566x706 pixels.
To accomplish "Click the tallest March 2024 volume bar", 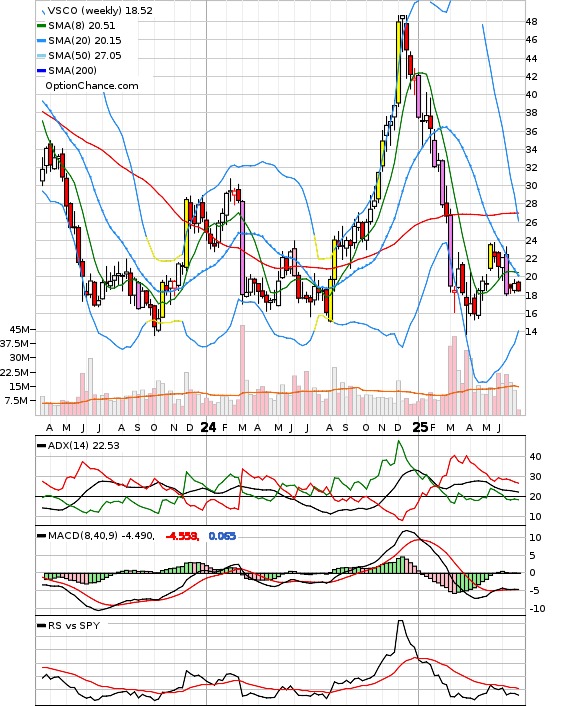I will (x=242, y=370).
